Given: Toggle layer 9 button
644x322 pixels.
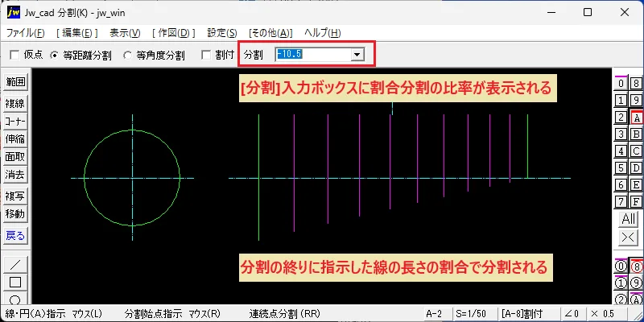Looking at the screenshot, I should tap(636, 101).
